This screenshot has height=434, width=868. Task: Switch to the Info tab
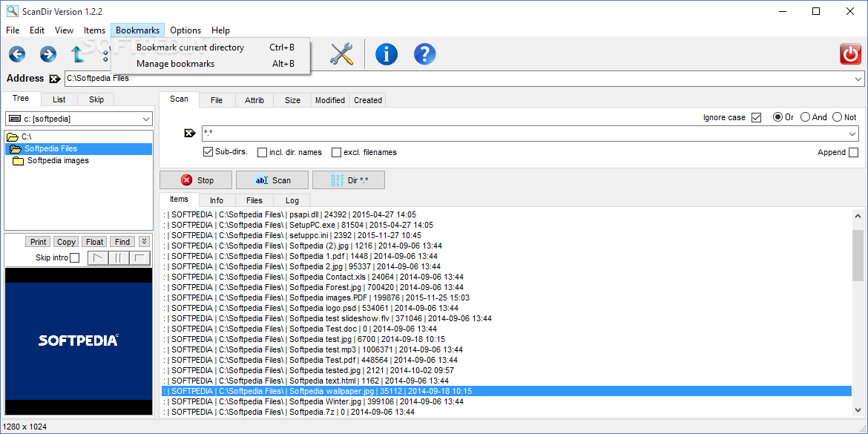[217, 200]
